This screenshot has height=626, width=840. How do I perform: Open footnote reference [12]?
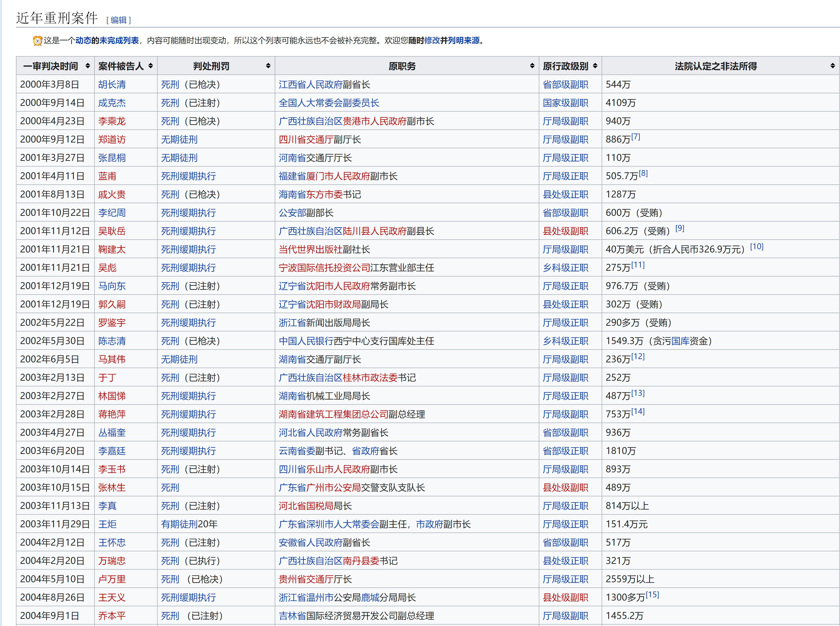(638, 357)
